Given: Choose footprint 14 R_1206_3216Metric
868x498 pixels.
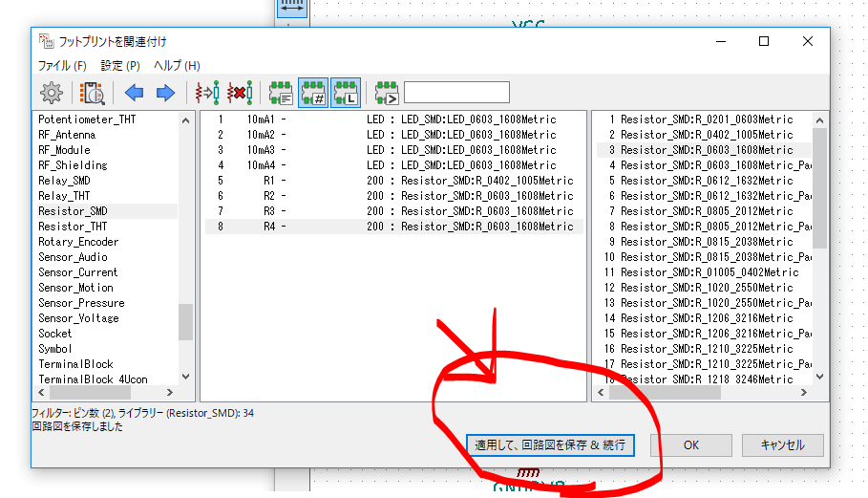Looking at the screenshot, I should (704, 318).
